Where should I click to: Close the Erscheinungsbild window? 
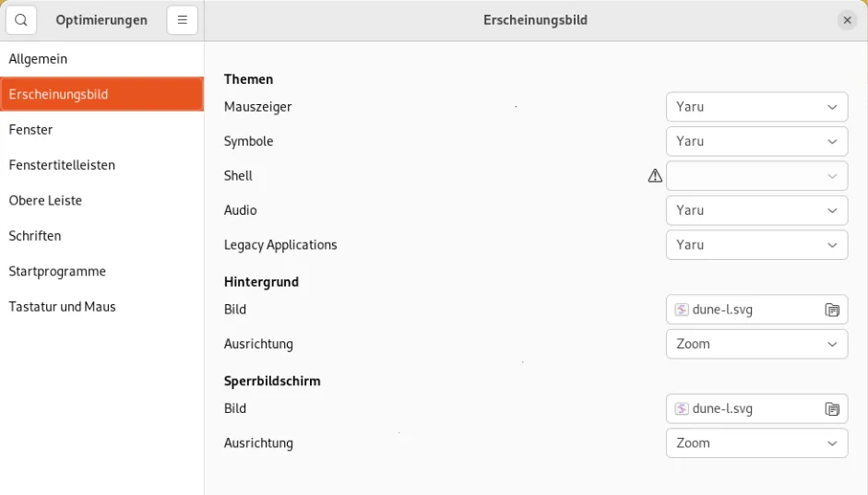(847, 20)
